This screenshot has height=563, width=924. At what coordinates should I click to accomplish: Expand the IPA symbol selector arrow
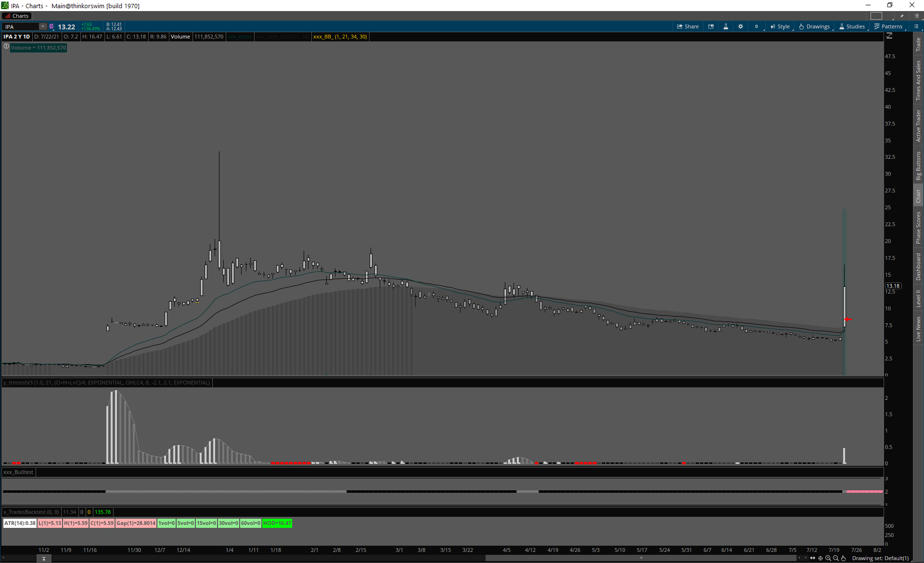[x=43, y=26]
